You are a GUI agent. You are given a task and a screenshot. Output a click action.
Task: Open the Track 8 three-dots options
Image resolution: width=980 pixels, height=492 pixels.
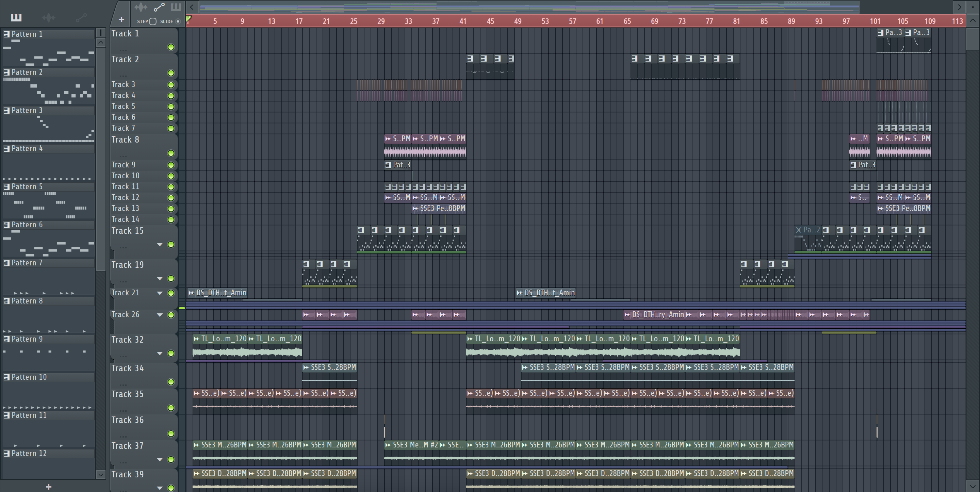click(122, 156)
